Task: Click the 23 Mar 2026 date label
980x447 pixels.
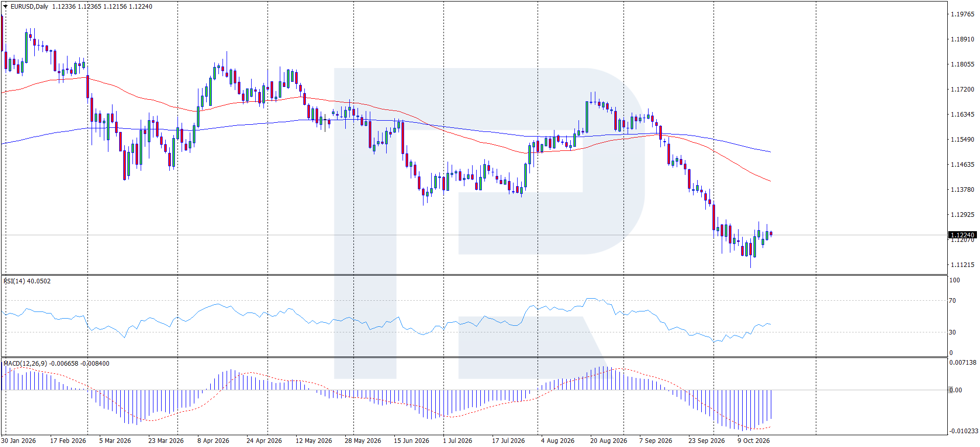Action: pyautogui.click(x=166, y=441)
